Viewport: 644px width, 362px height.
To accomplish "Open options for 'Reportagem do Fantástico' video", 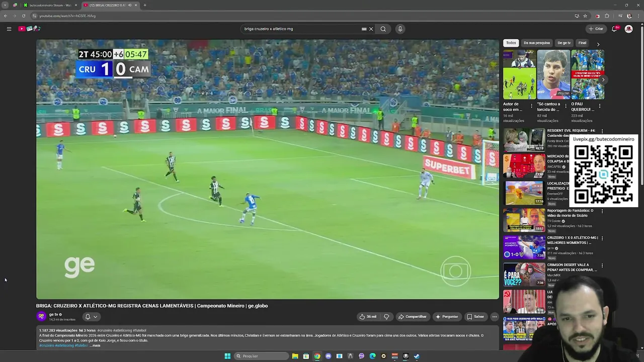I will (x=602, y=211).
